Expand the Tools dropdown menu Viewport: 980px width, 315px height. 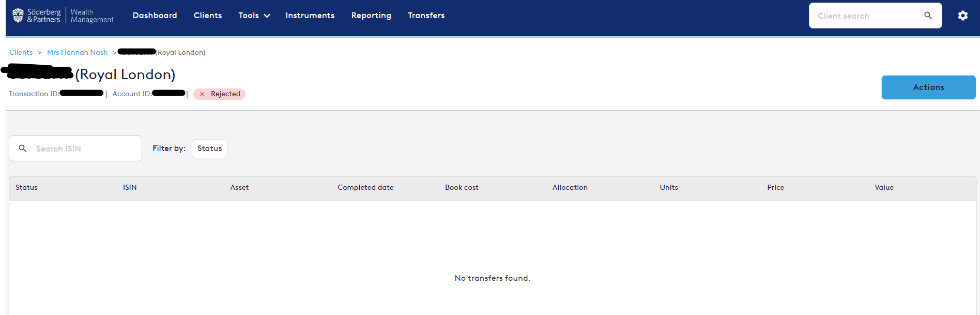254,16
